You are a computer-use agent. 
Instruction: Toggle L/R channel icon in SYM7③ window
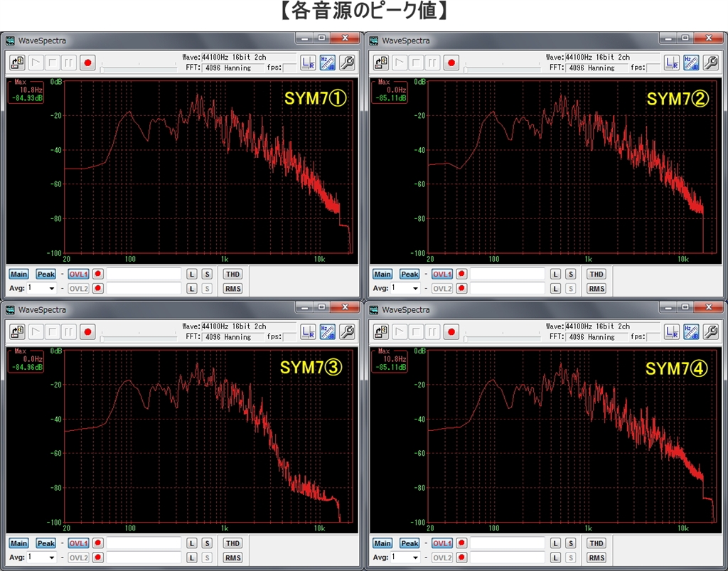click(x=308, y=332)
